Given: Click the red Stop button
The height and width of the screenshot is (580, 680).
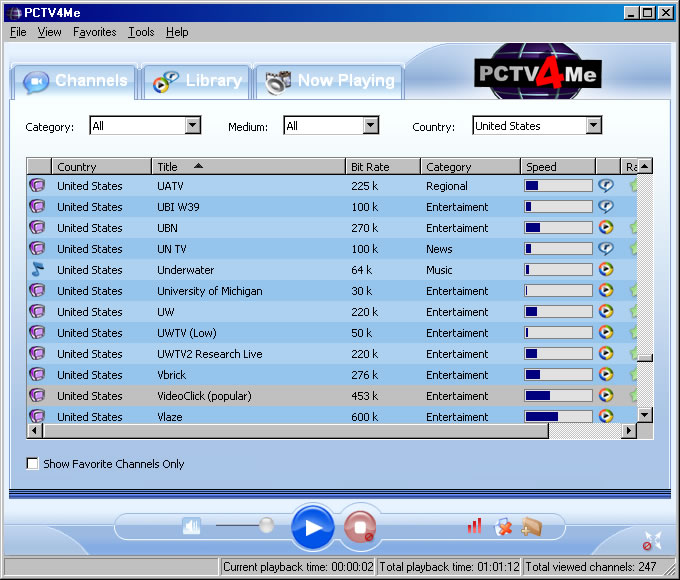Looking at the screenshot, I should click(360, 527).
